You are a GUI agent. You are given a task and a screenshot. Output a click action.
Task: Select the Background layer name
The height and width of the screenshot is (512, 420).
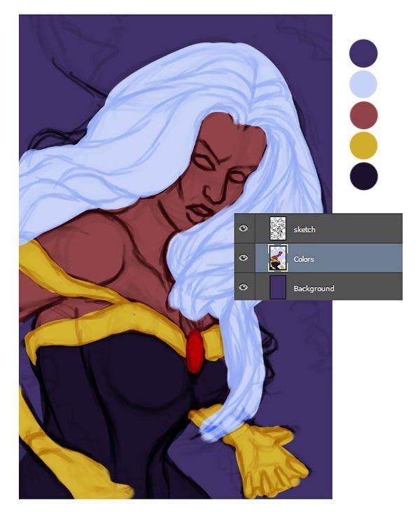click(314, 289)
